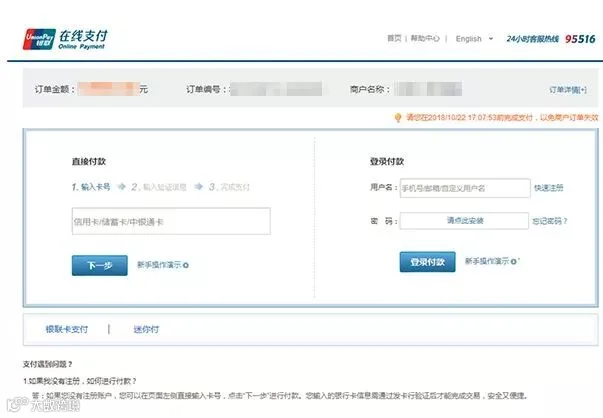This screenshot has width=603, height=418.
Task: Click the 订单编号 label
Action: [206, 89]
